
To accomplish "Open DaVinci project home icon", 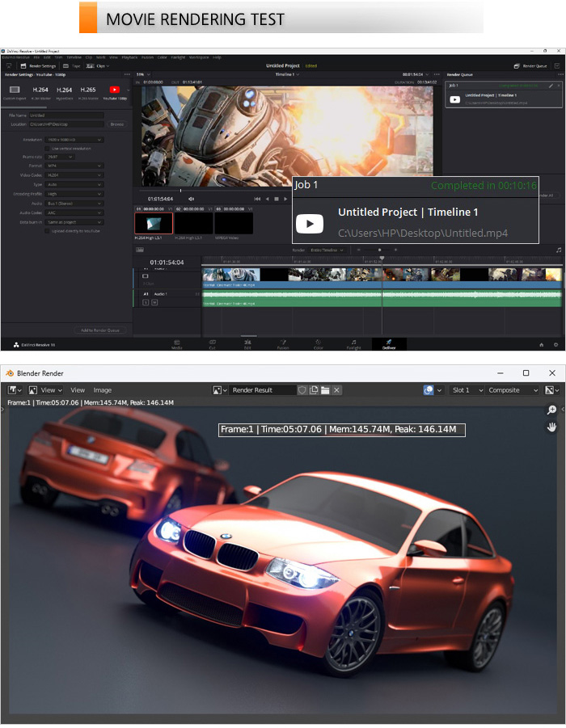I will point(542,344).
